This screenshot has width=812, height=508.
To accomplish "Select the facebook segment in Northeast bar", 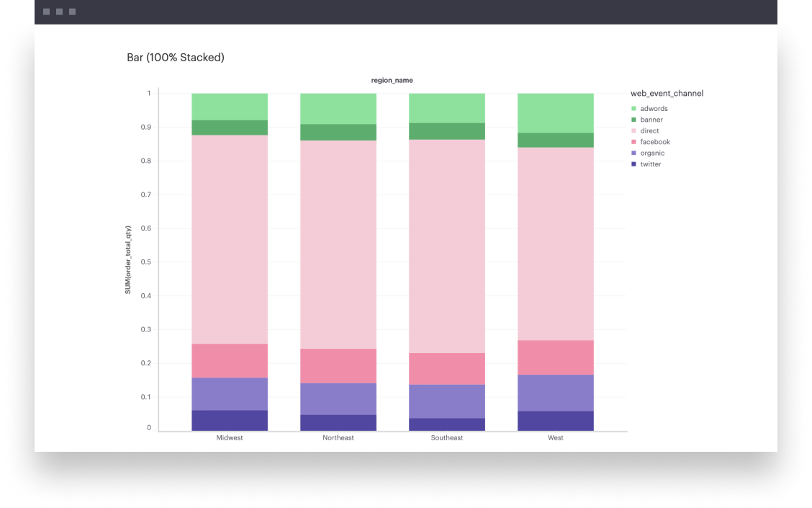I will tap(338, 365).
